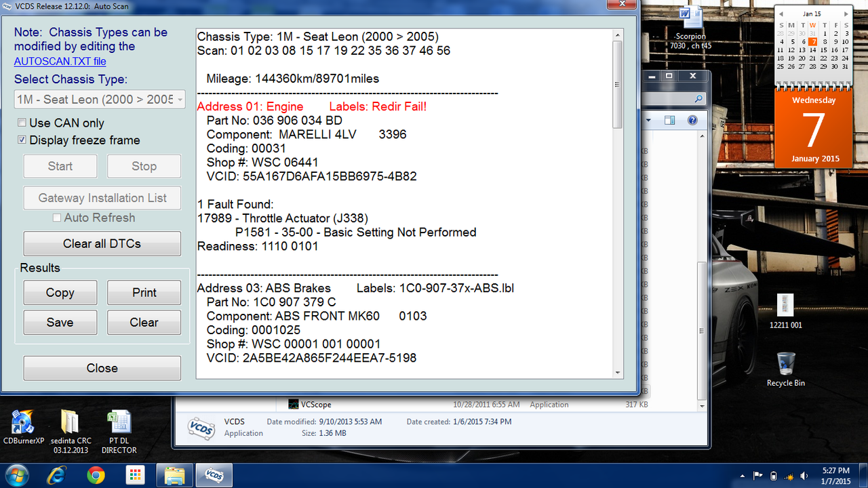Go to next month in calendar gadget
The image size is (868, 488).
point(846,14)
